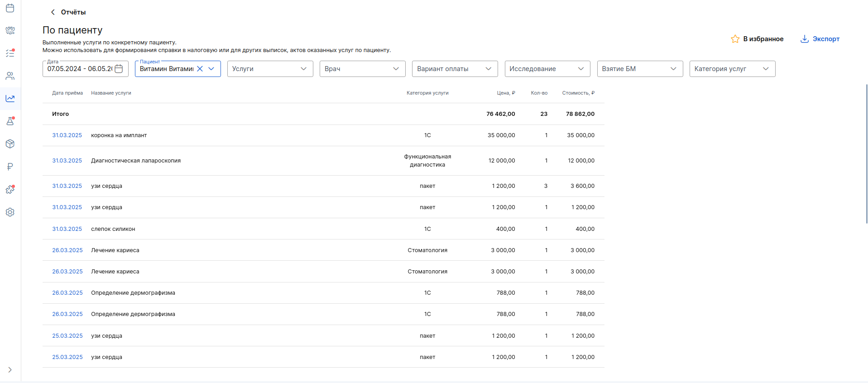868x383 pixels.
Task: Expand the sidebar with bottom arrow
Action: coord(10,370)
